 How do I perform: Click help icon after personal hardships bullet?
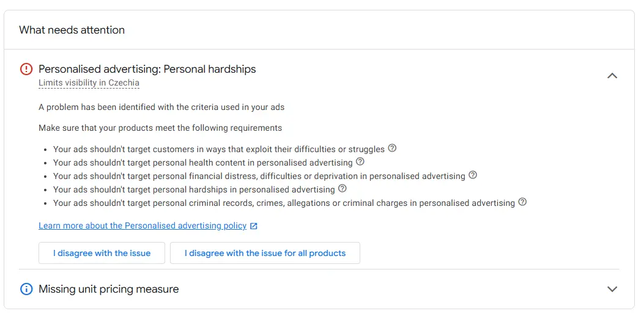[342, 189]
